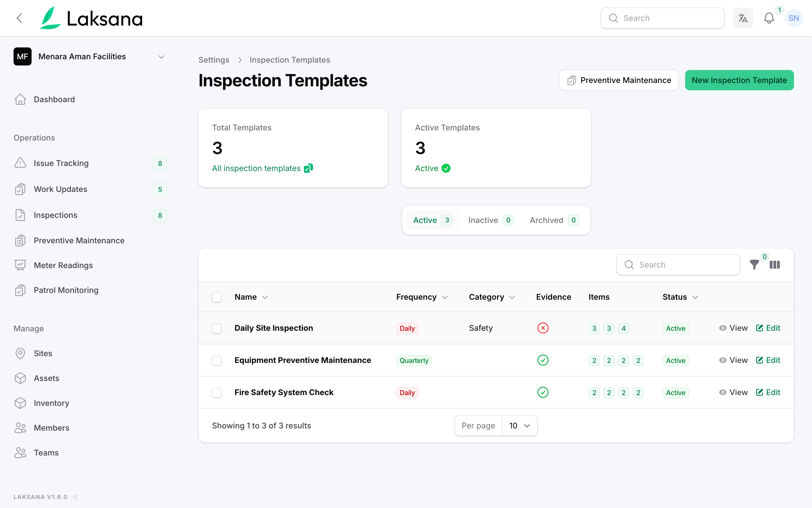Image resolution: width=812 pixels, height=508 pixels.
Task: Click the Inventory cube icon
Action: [20, 403]
